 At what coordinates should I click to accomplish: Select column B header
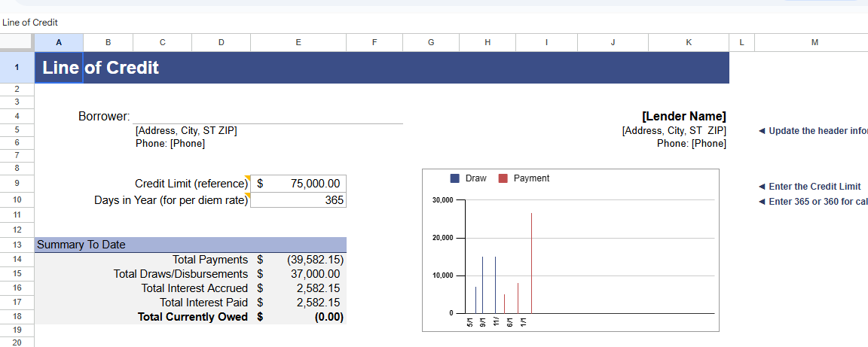tap(108, 42)
